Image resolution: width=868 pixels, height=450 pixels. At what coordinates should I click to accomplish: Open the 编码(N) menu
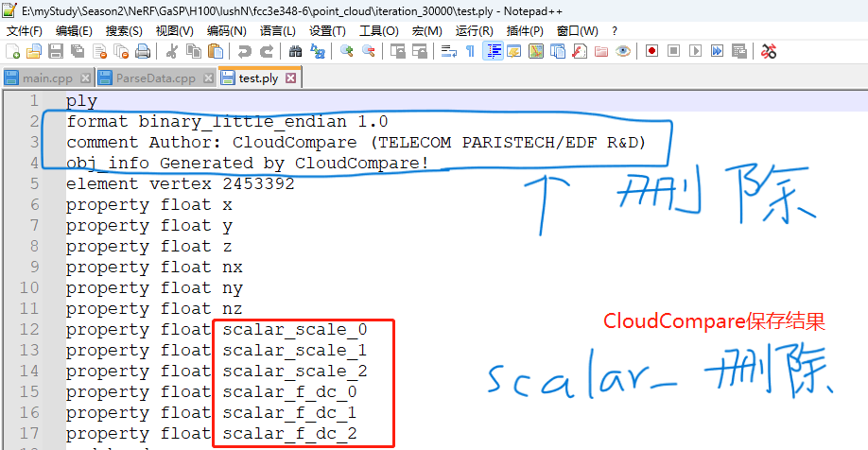[x=226, y=31]
